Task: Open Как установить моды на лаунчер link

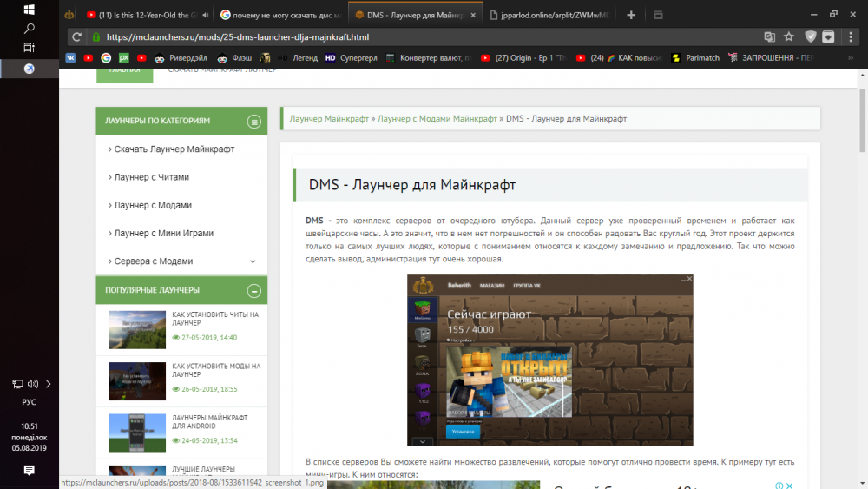Action: [x=216, y=370]
